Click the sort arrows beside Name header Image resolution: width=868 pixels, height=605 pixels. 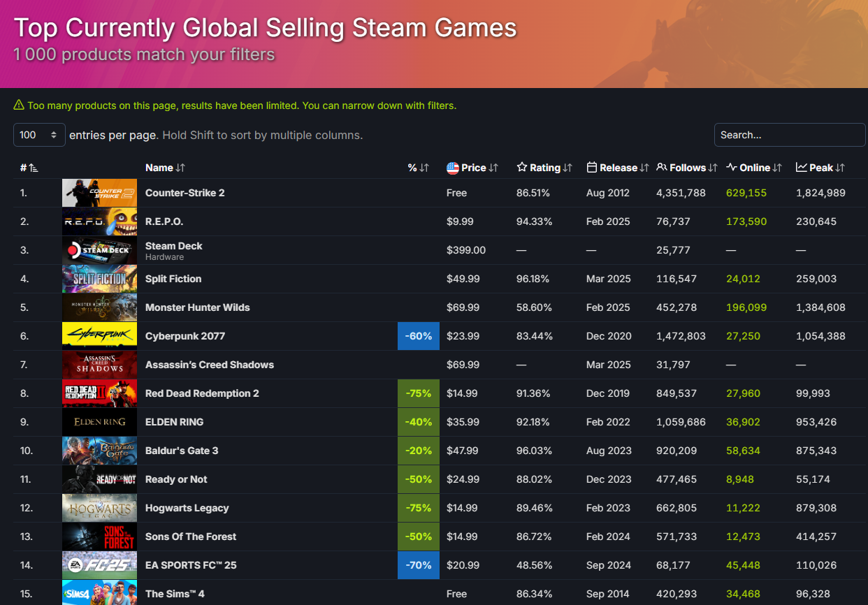(181, 168)
